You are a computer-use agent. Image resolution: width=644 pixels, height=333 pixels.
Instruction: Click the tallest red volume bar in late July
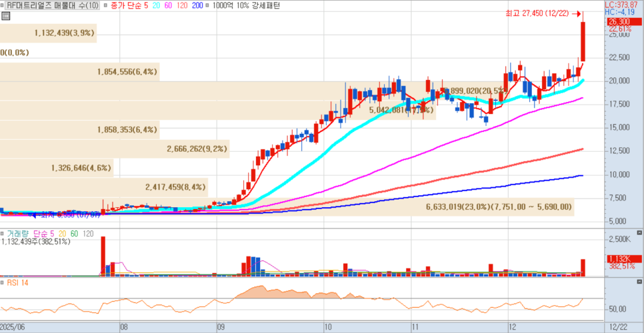pos(103,256)
